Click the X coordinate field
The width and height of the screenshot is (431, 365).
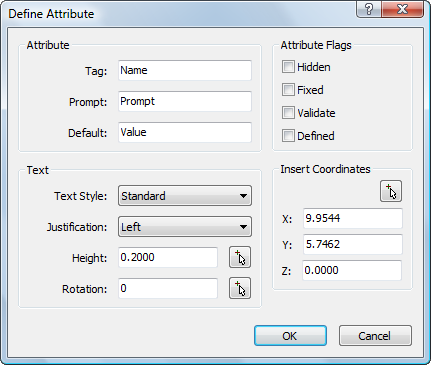[x=353, y=218]
